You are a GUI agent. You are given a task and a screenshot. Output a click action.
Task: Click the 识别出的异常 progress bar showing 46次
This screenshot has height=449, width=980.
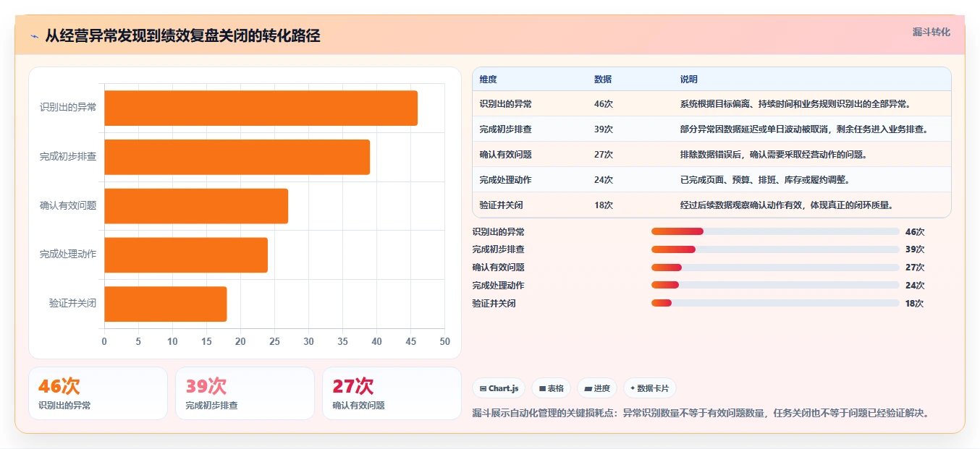pos(775,231)
